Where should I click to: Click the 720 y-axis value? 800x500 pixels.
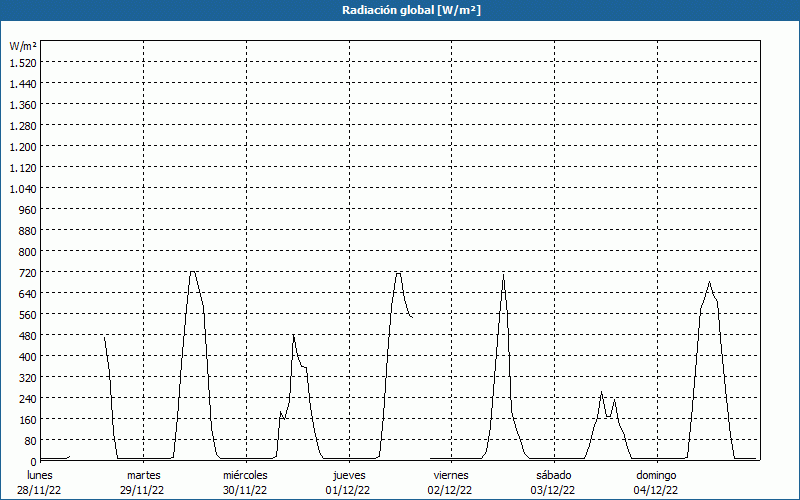pos(28,273)
